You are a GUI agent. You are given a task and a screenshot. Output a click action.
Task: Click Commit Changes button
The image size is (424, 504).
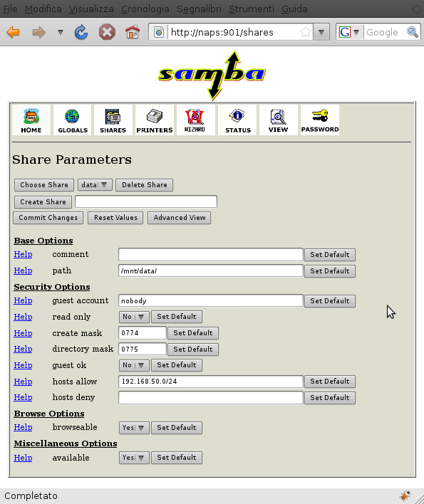tap(48, 218)
